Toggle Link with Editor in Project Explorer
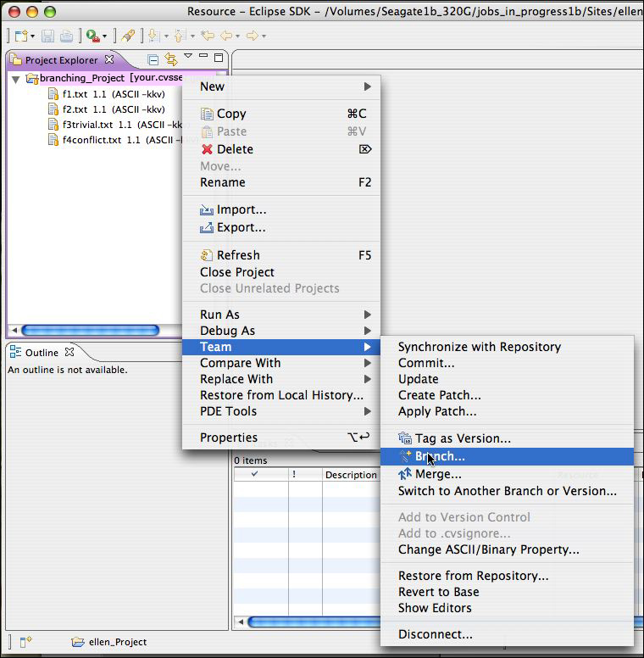 pyautogui.click(x=171, y=59)
